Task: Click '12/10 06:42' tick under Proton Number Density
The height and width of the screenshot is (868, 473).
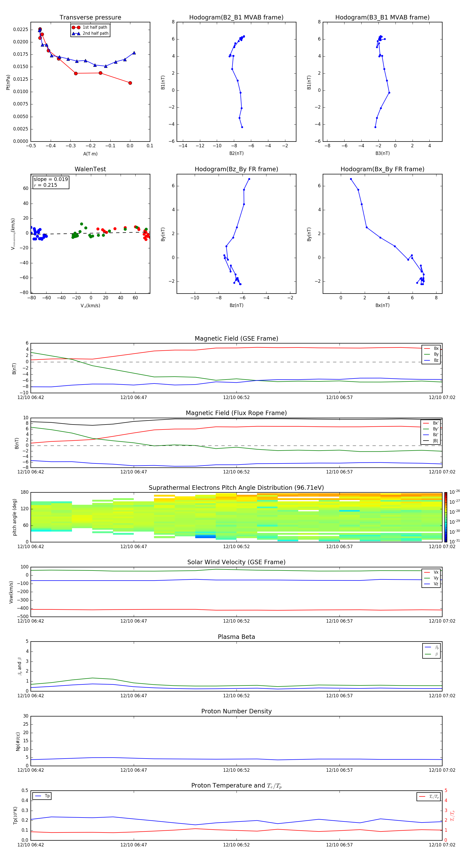Action: pyautogui.click(x=31, y=770)
